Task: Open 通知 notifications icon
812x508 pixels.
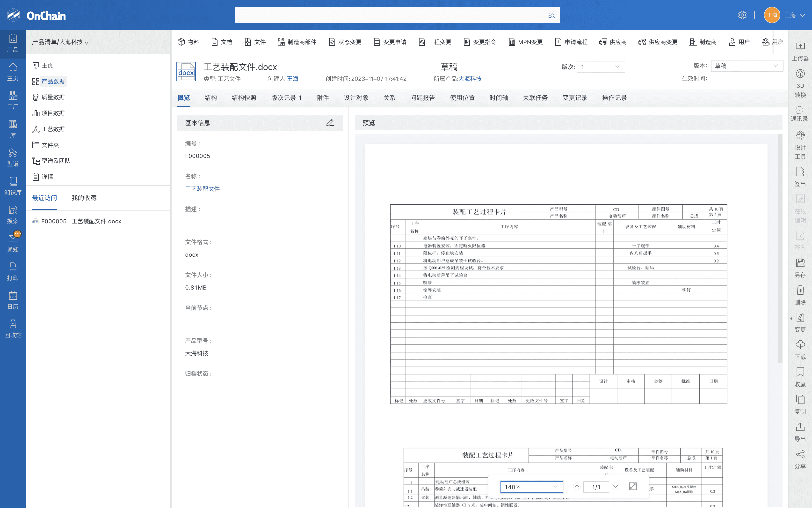Action: pyautogui.click(x=13, y=244)
